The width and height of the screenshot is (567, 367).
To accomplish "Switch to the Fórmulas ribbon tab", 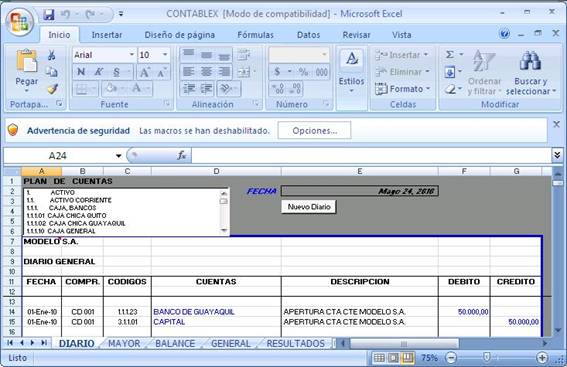I will (x=255, y=35).
